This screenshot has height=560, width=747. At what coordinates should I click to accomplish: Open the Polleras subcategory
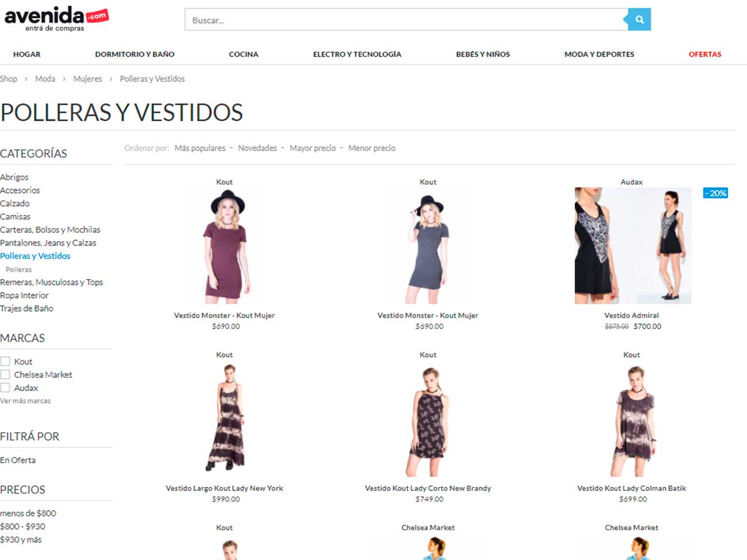[19, 269]
